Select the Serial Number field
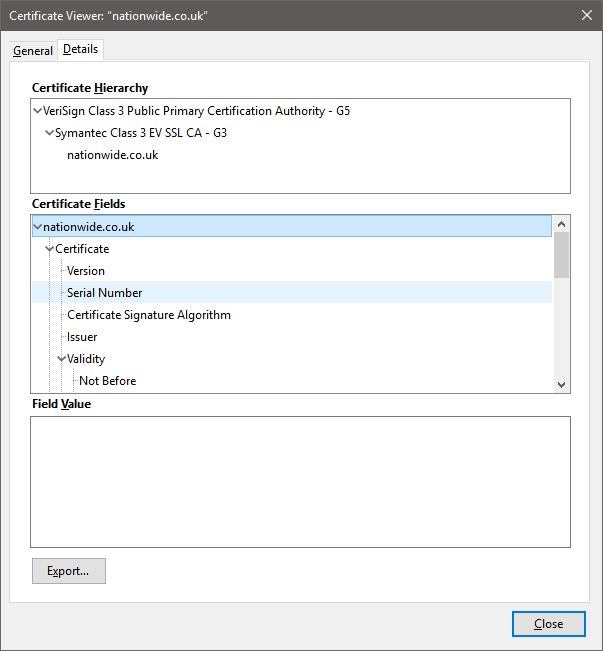Image resolution: width=603 pixels, height=651 pixels. (x=104, y=293)
